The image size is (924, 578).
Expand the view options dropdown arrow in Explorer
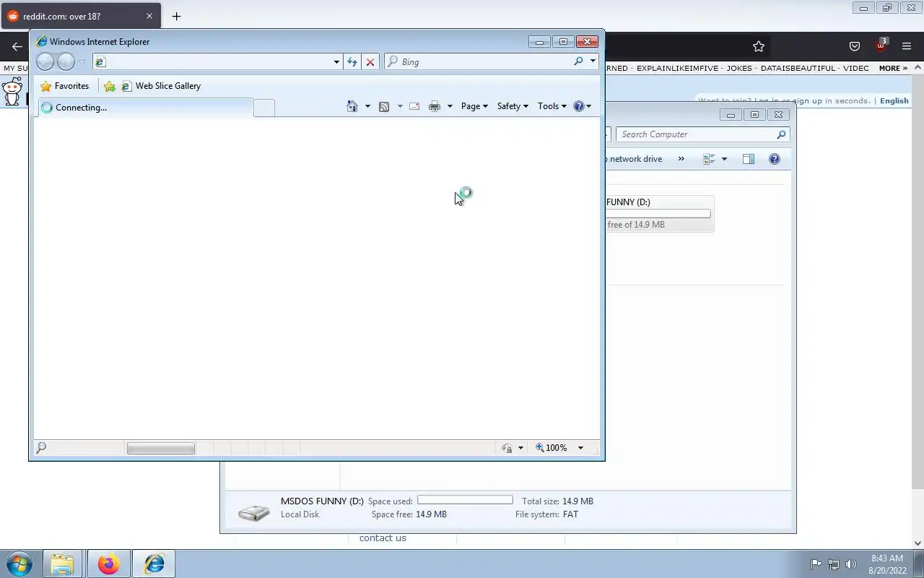724,159
